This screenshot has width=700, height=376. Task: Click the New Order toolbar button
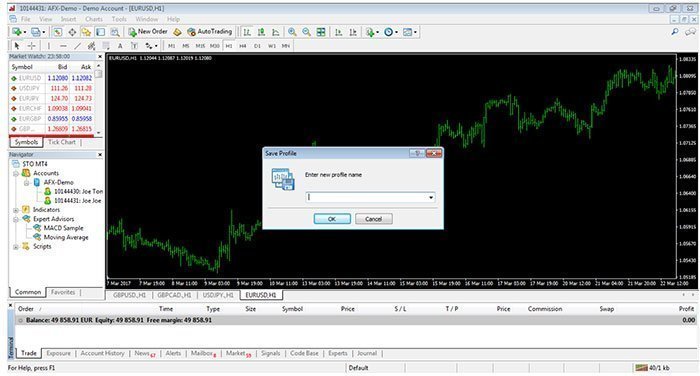click(148, 32)
